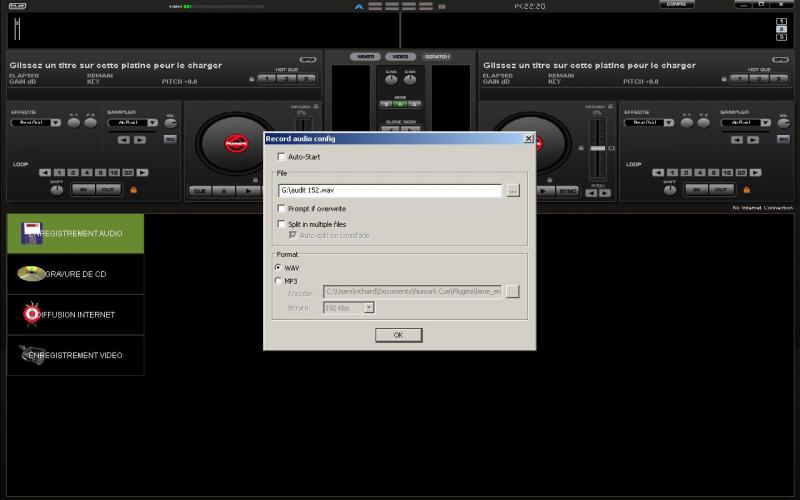This screenshot has height=500, width=800.
Task: Close the Record audio config dialog
Action: tap(529, 138)
